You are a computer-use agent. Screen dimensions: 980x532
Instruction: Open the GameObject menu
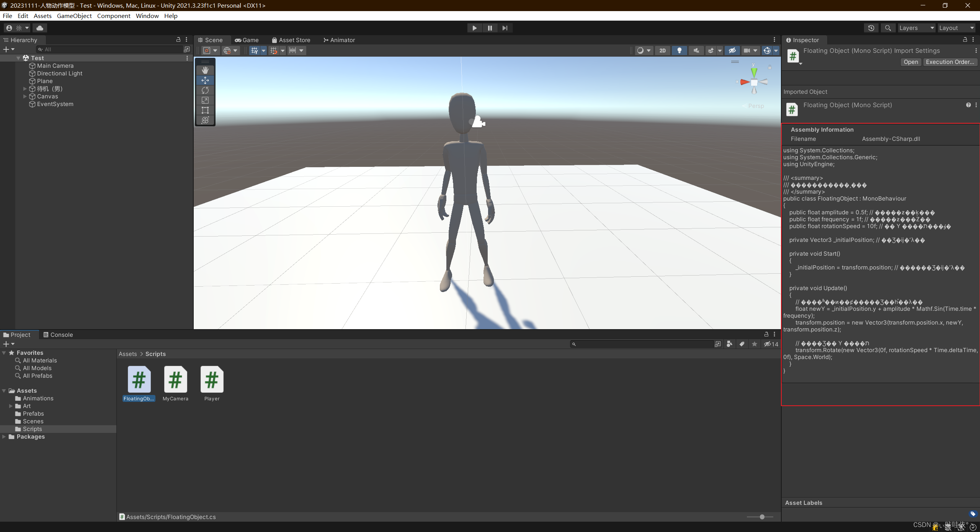pyautogui.click(x=74, y=16)
